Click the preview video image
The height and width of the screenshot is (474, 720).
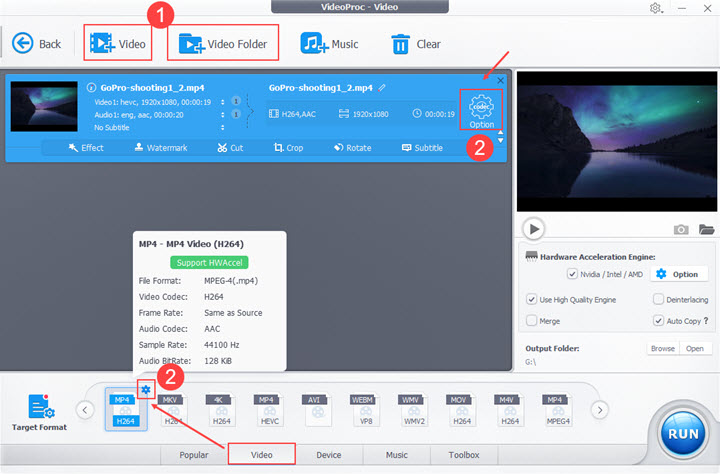tap(617, 141)
